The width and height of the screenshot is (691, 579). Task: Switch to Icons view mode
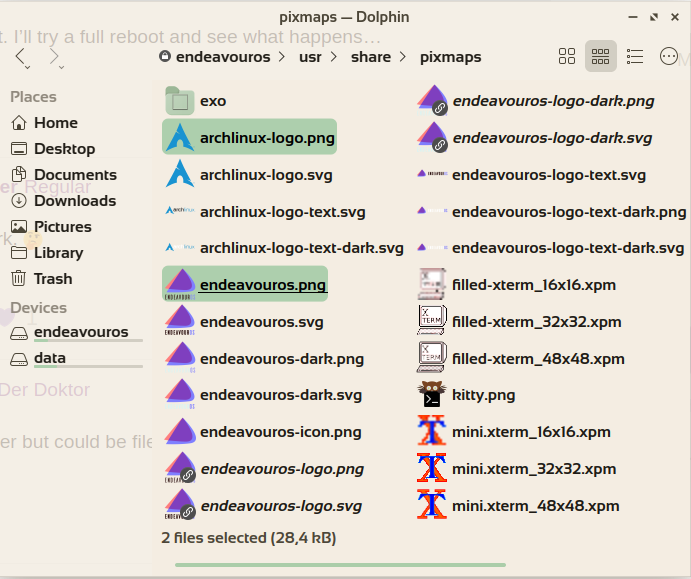click(567, 57)
